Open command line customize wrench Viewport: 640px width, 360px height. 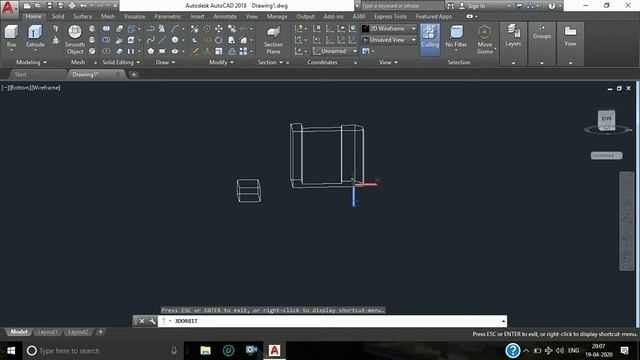click(152, 321)
